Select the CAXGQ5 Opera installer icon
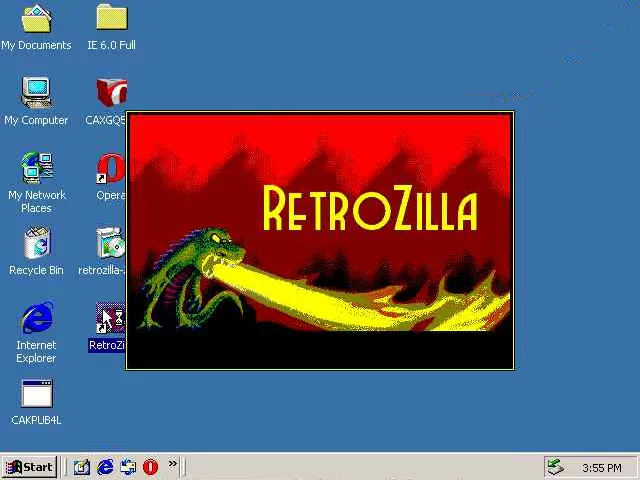Screen dimensions: 640x480 click(111, 93)
